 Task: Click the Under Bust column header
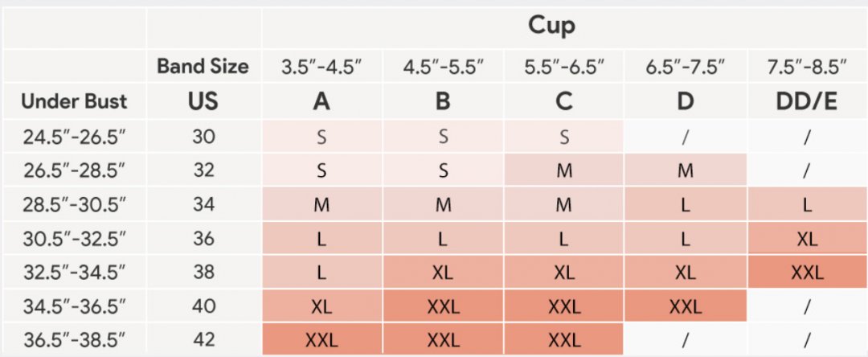[x=74, y=102]
